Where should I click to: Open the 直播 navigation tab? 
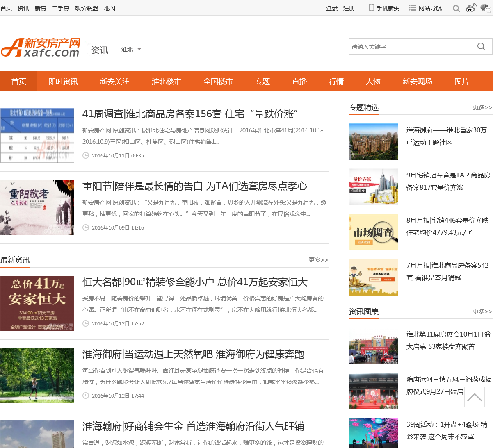click(299, 81)
